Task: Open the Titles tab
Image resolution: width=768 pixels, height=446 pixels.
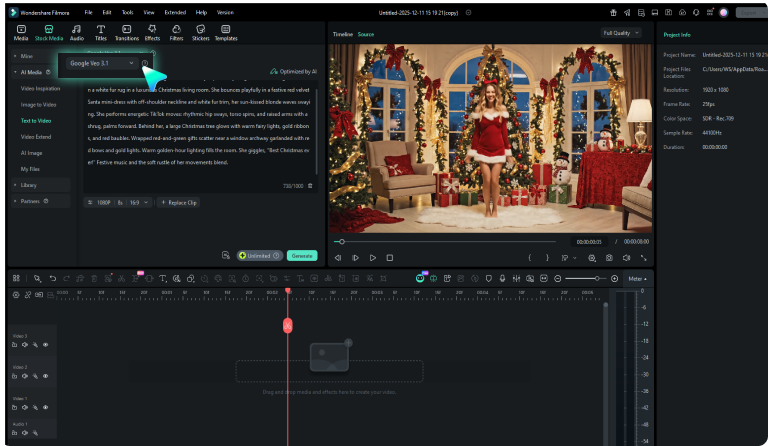Action: click(x=100, y=33)
